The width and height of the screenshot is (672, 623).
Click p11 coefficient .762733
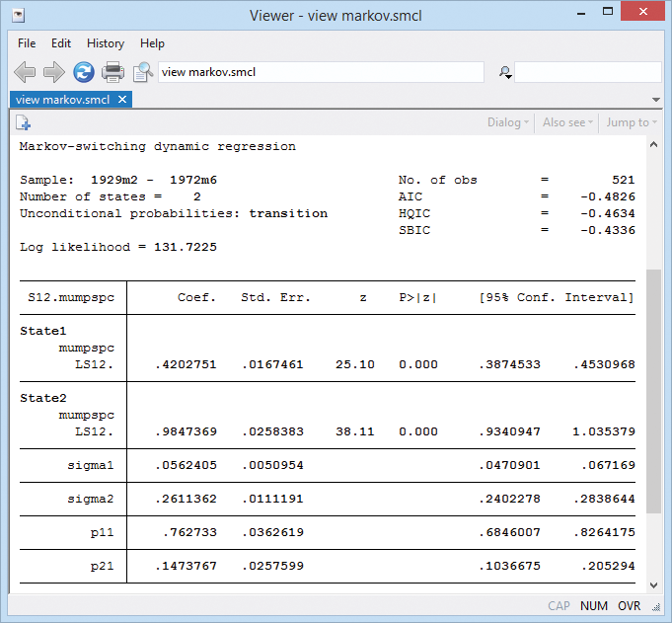pos(189,532)
